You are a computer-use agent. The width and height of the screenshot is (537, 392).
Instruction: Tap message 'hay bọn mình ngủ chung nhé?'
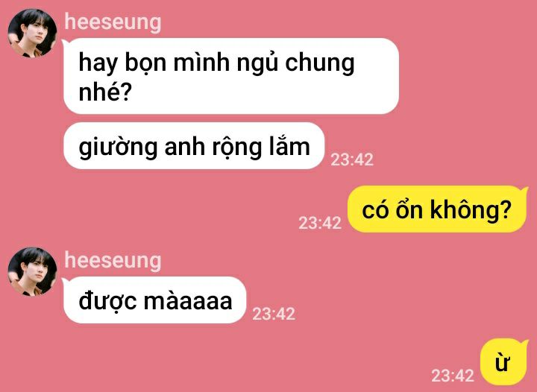click(x=231, y=76)
